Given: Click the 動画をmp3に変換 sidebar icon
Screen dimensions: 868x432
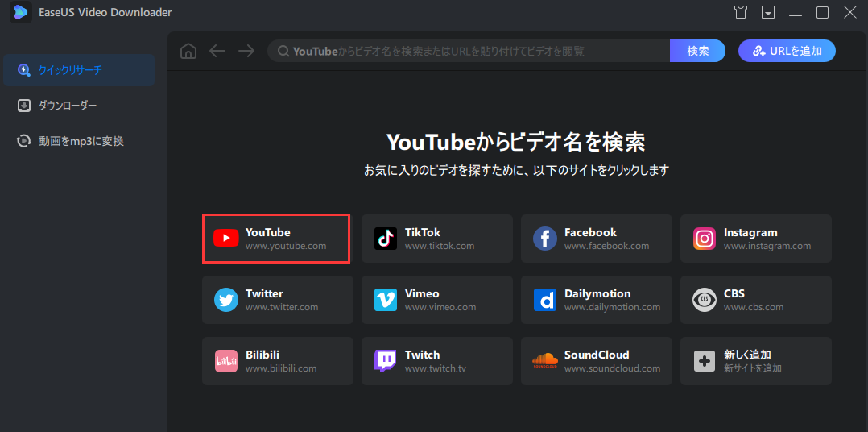Looking at the screenshot, I should coord(24,141).
